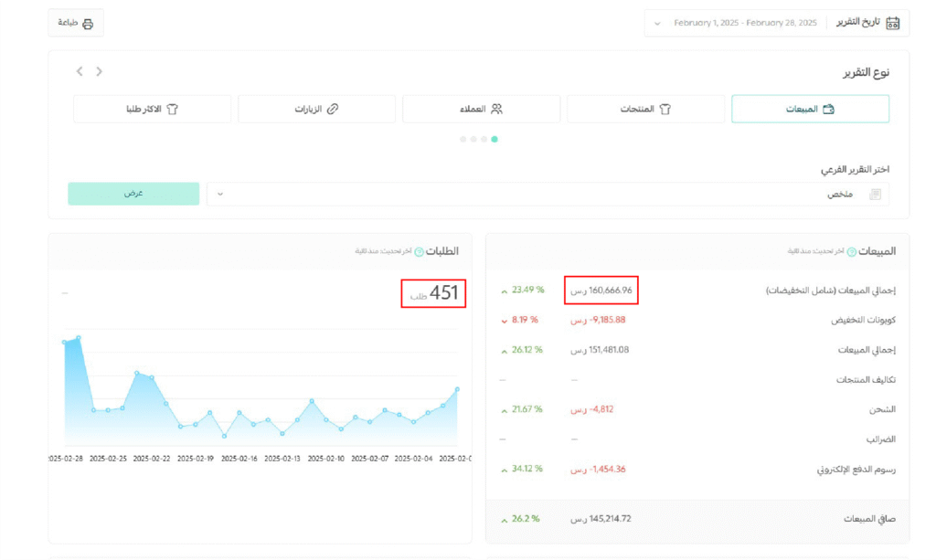Click the people icon on العملاء tab
Screen dimensions: 936x560
pyautogui.click(x=496, y=110)
